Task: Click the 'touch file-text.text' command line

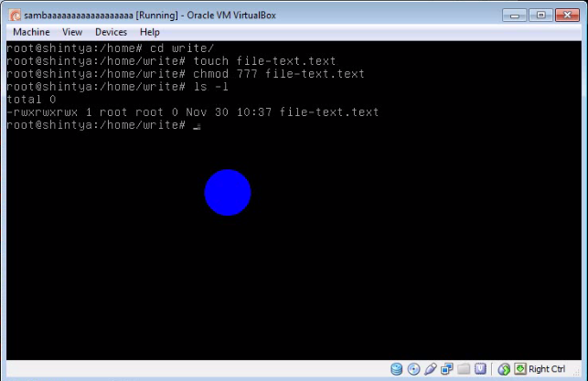Action: point(171,61)
